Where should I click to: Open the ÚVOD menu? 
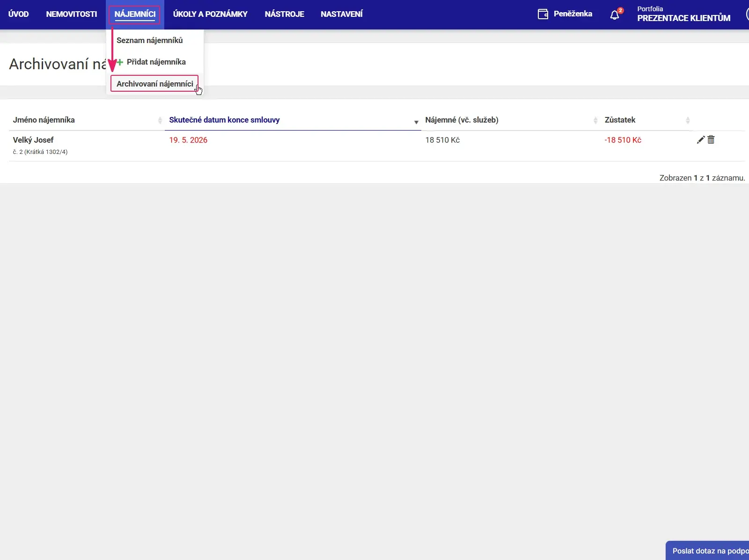(18, 14)
